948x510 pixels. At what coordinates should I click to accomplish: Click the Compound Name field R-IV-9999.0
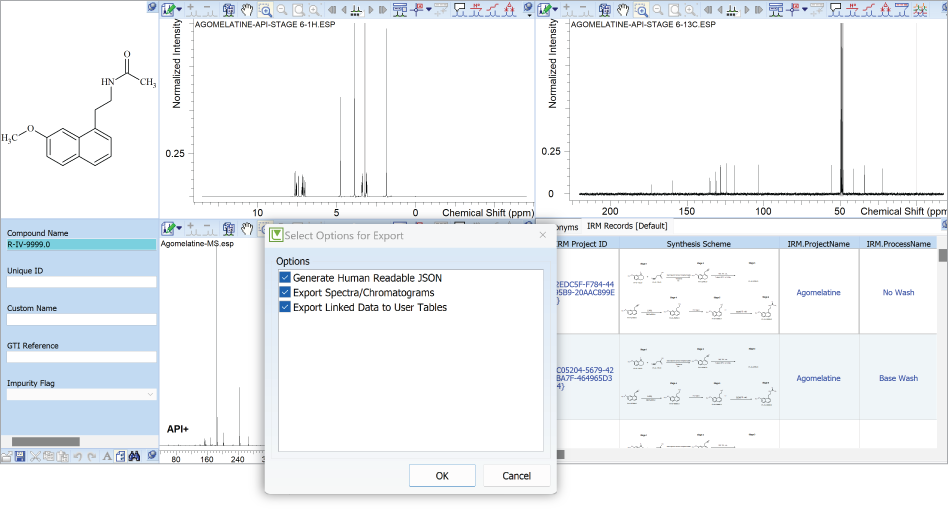tap(81, 244)
